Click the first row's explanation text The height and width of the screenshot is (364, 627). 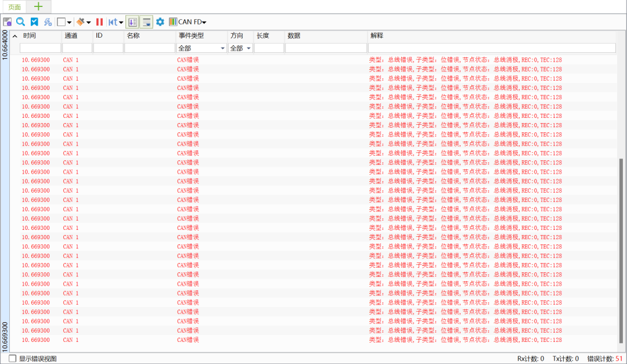click(466, 60)
